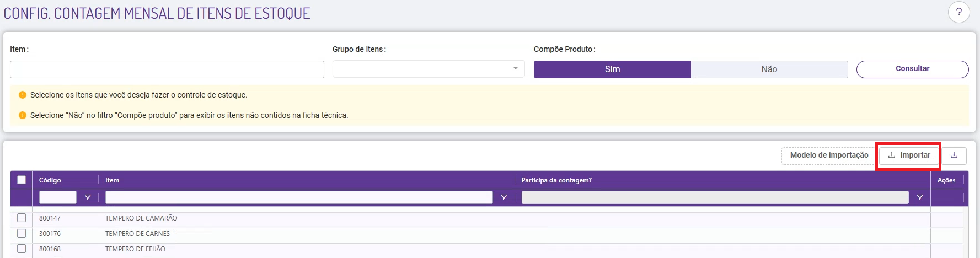Check the TEMPERO DE CARNES row
The image size is (980, 258).
(x=22, y=233)
